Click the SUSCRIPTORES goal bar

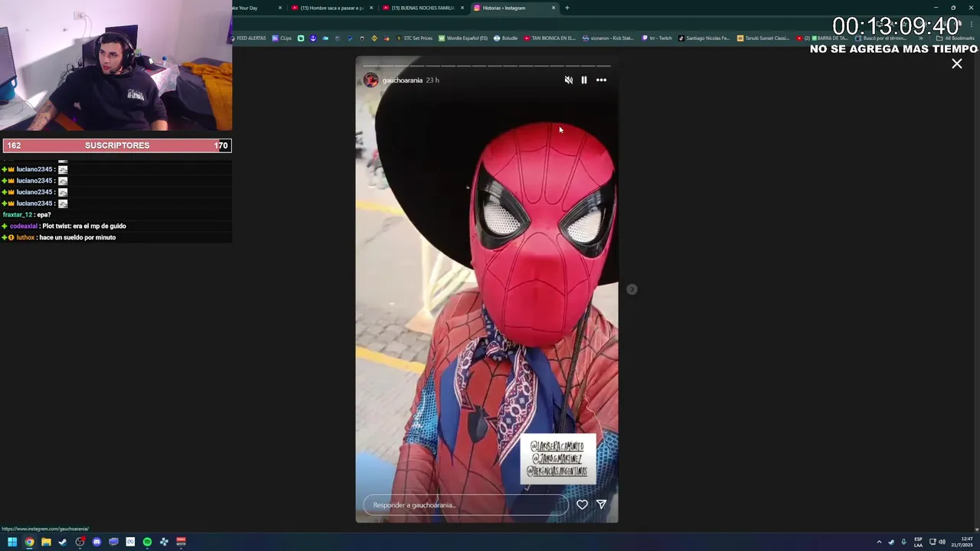point(117,145)
